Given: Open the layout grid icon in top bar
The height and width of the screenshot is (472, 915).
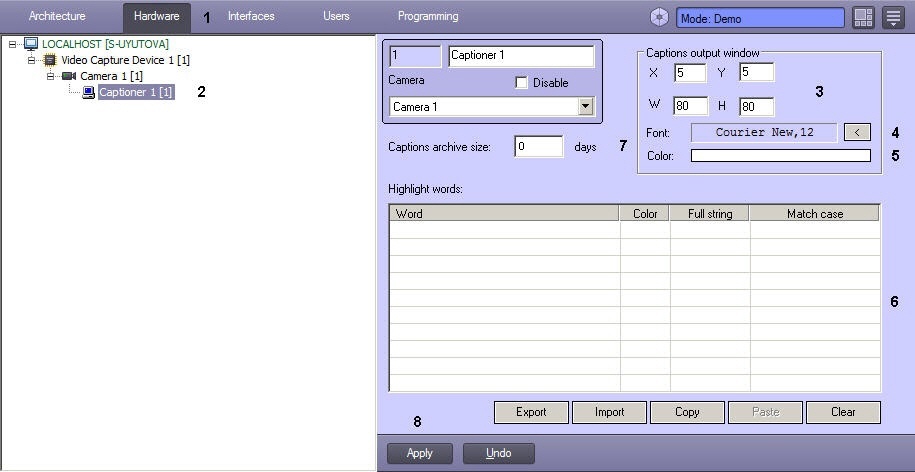Looking at the screenshot, I should coord(863,18).
